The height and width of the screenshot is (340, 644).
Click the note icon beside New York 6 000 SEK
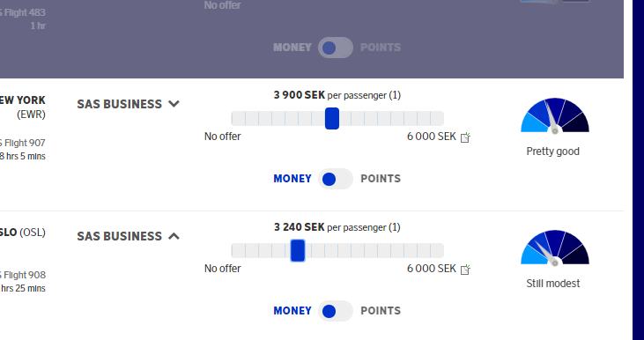point(465,137)
